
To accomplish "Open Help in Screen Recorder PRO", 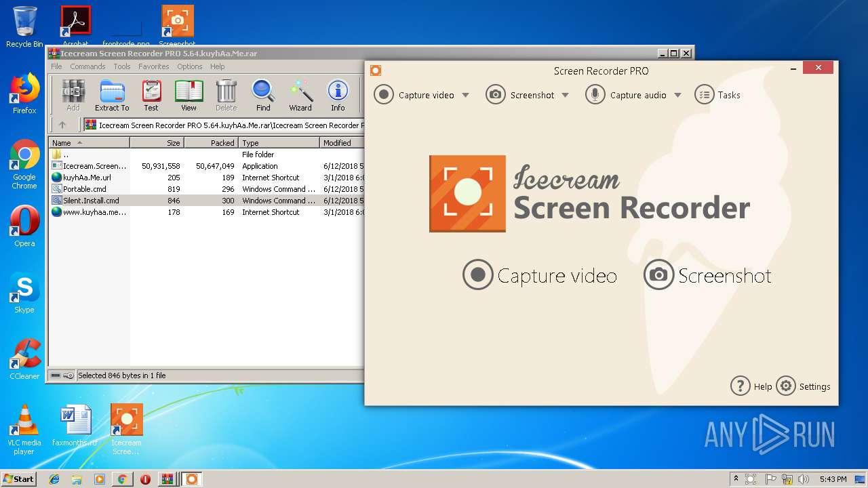I will click(751, 386).
